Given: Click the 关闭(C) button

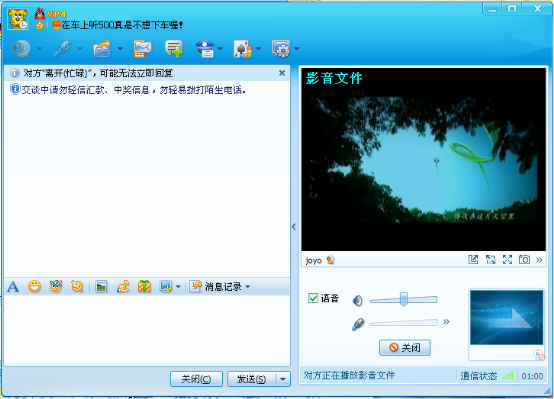Looking at the screenshot, I should click(x=196, y=379).
